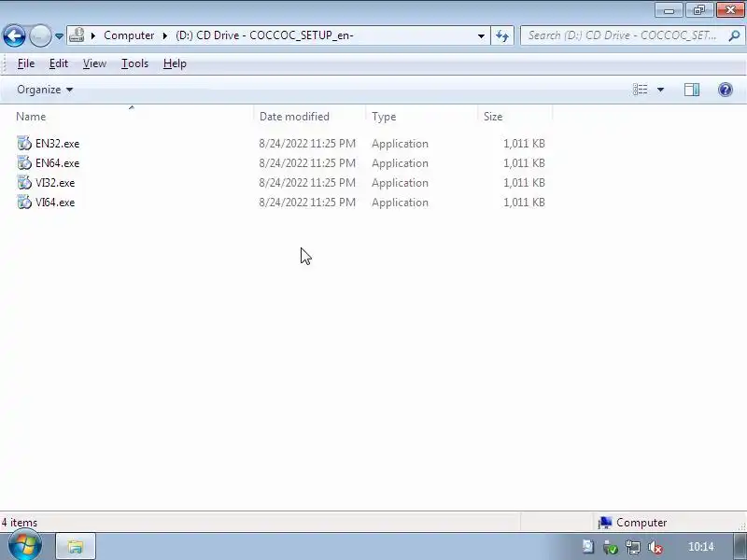Click the drive icon in address bar
The width and height of the screenshot is (747, 560).
pos(77,35)
